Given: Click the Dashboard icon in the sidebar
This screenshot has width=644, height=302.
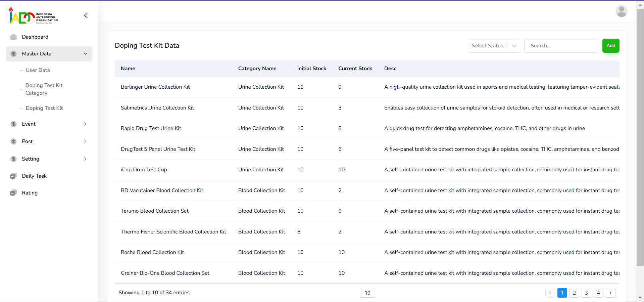Looking at the screenshot, I should [x=13, y=37].
